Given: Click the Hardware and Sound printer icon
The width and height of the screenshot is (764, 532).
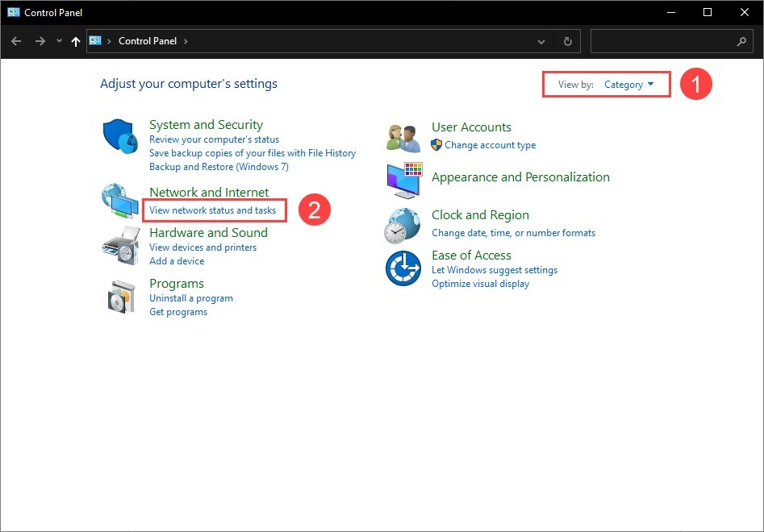Looking at the screenshot, I should 121,247.
